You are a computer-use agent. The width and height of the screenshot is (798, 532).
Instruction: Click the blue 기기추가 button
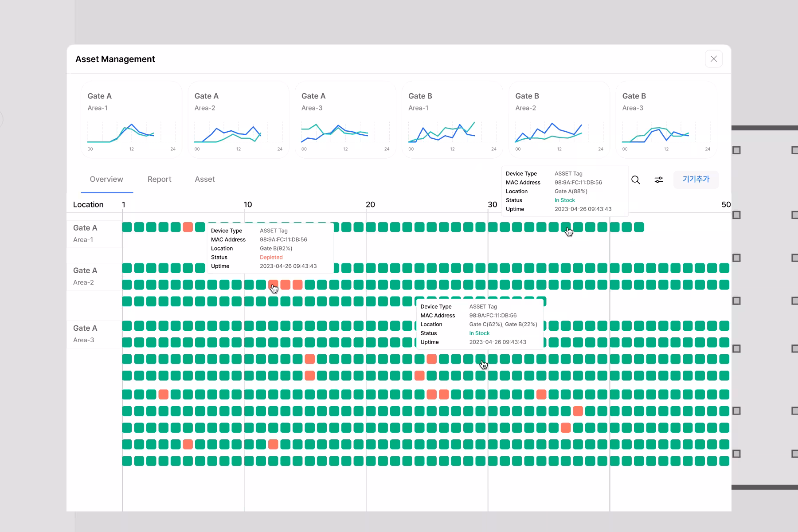pyautogui.click(x=696, y=180)
